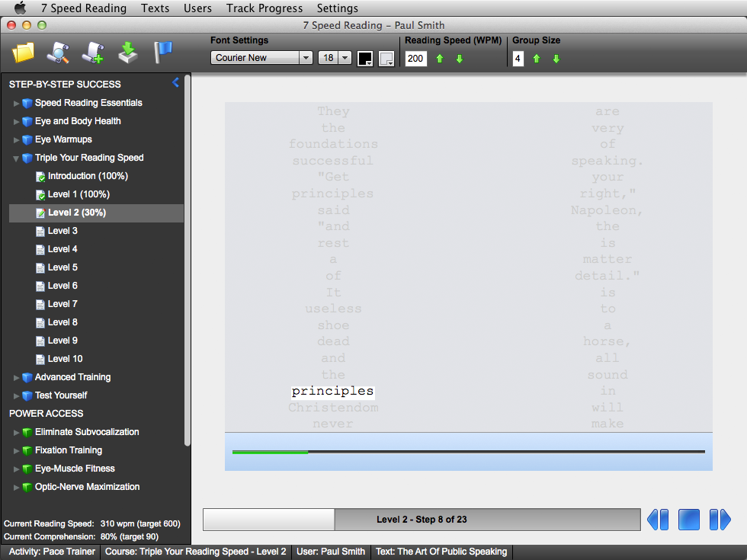This screenshot has width=747, height=560.
Task: Click the search text scroll icon
Action: tap(58, 53)
